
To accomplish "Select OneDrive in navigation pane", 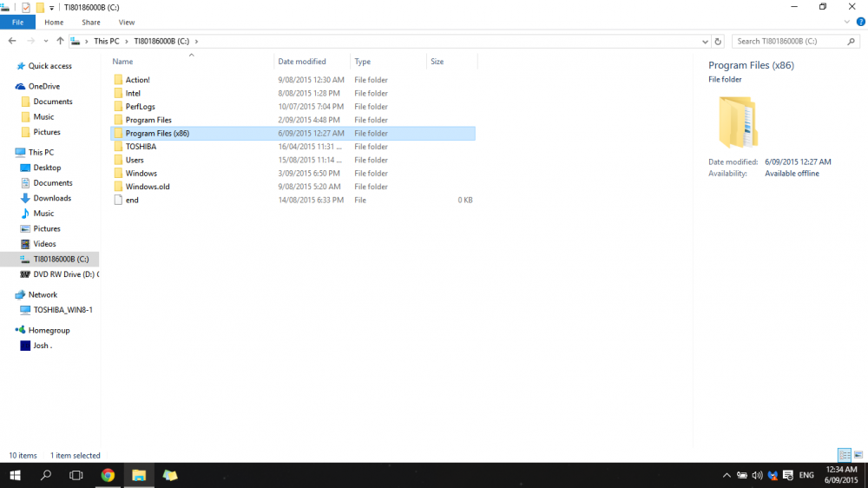I will [43, 87].
